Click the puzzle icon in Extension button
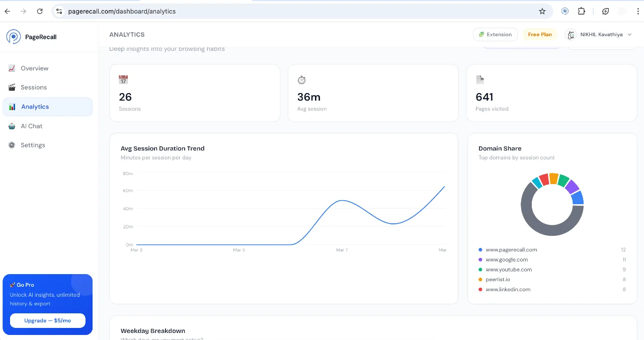 481,35
